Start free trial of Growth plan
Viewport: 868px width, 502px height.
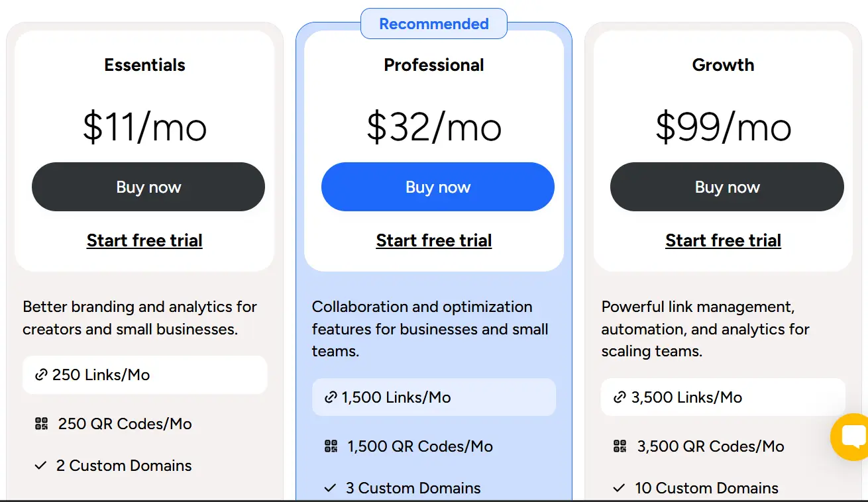coord(723,240)
